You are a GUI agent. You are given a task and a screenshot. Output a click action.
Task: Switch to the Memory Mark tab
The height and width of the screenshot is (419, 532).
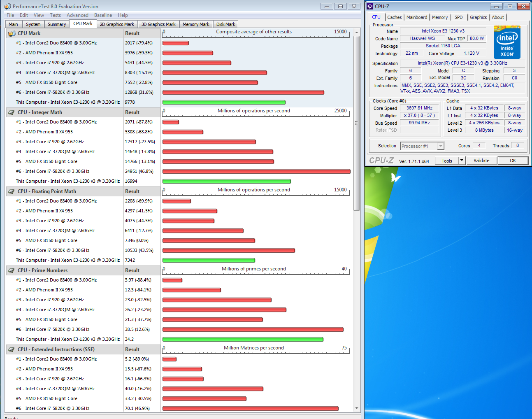coord(196,24)
